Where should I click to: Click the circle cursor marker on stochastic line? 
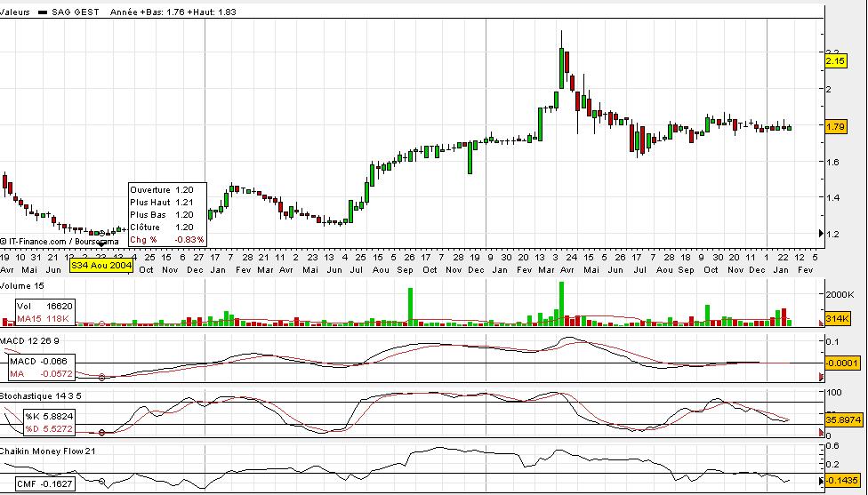tap(101, 433)
